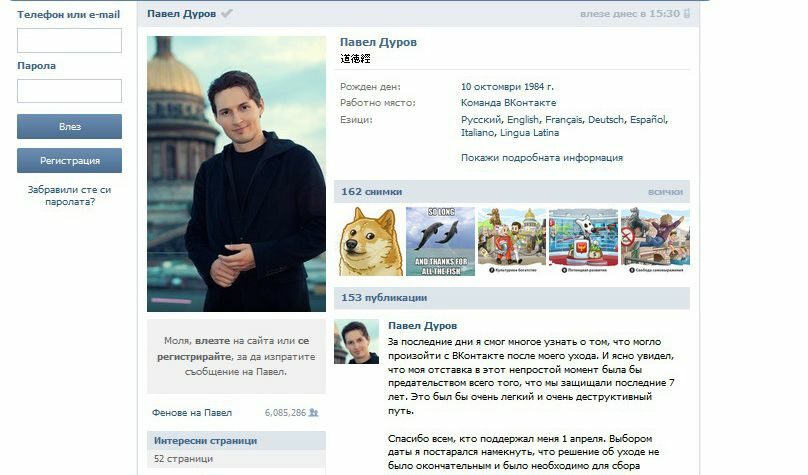Click the profile name heading Павел Дуров

378,42
